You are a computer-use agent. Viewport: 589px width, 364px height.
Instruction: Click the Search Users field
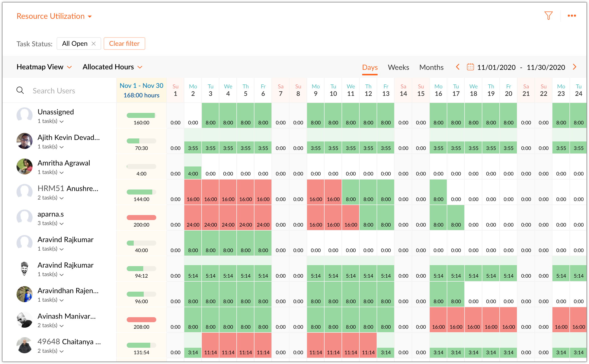(54, 91)
